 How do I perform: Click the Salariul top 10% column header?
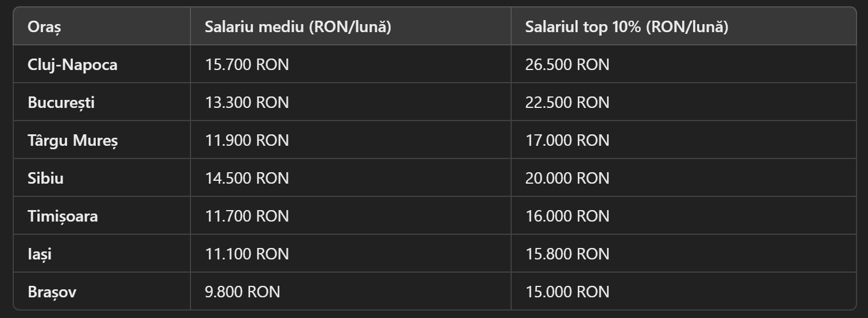626,27
